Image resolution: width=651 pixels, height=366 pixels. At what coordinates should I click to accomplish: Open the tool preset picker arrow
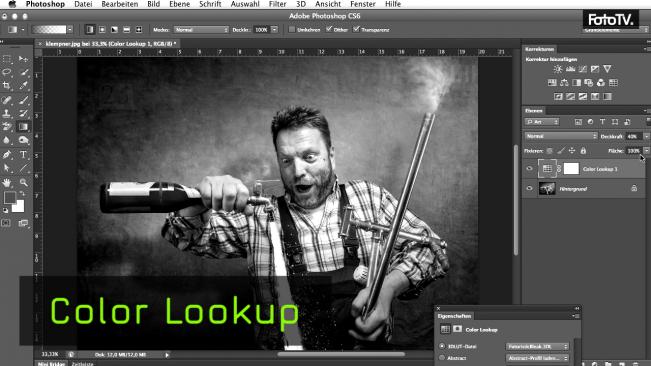23,29
